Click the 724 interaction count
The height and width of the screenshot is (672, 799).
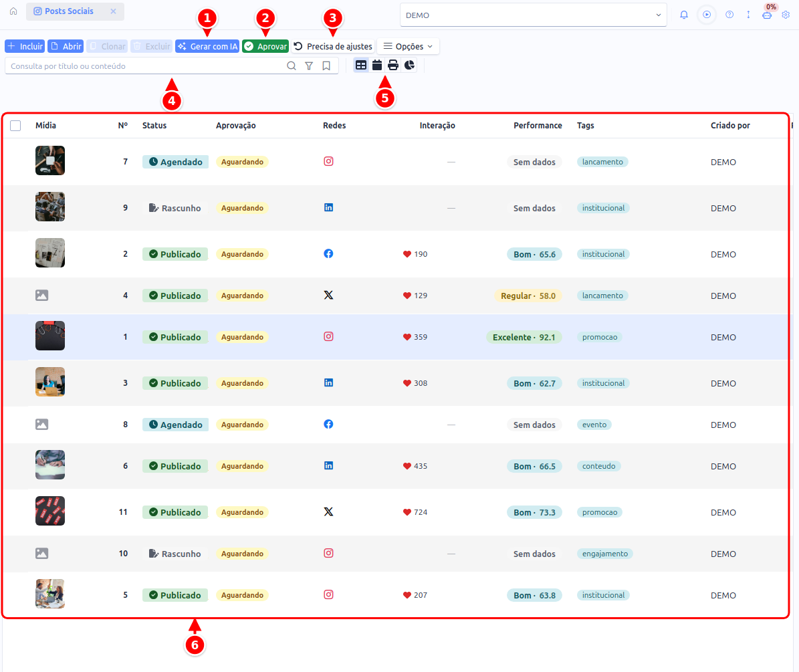[421, 513]
